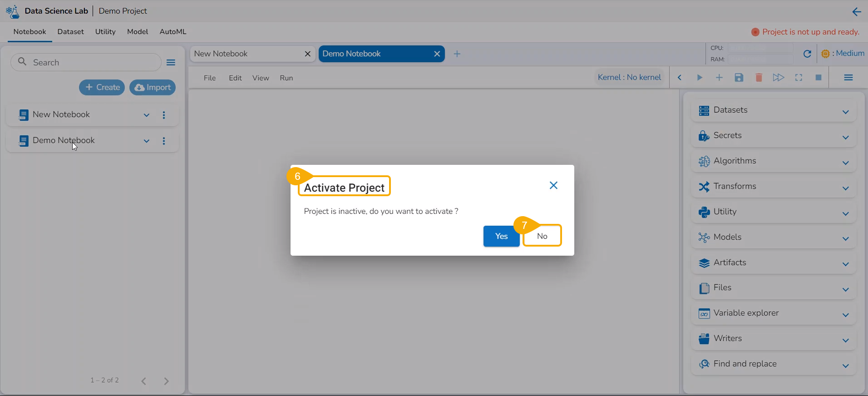Open the File menu
868x396 pixels.
click(210, 78)
